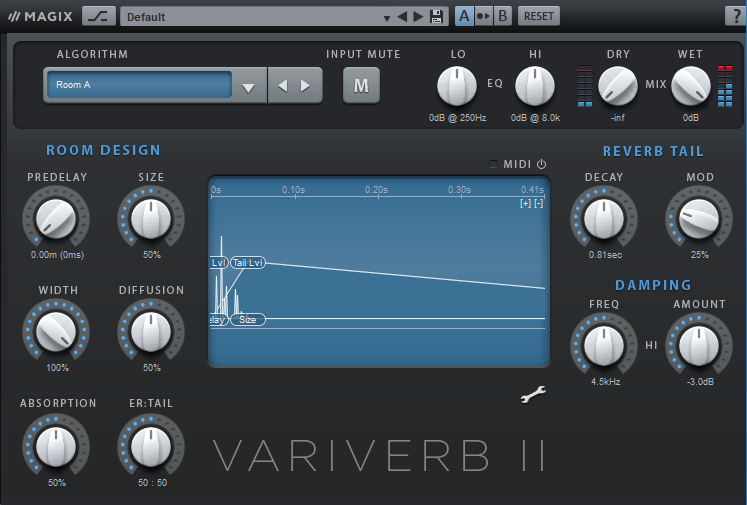
Task: Copy A to B with the arrow button
Action: coord(483,16)
